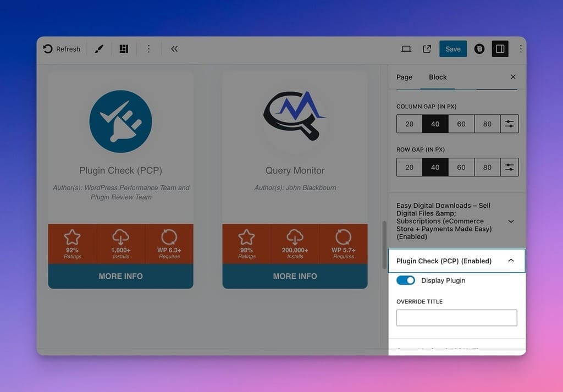Open the page in a new tab icon
This screenshot has height=392, width=563.
point(427,48)
